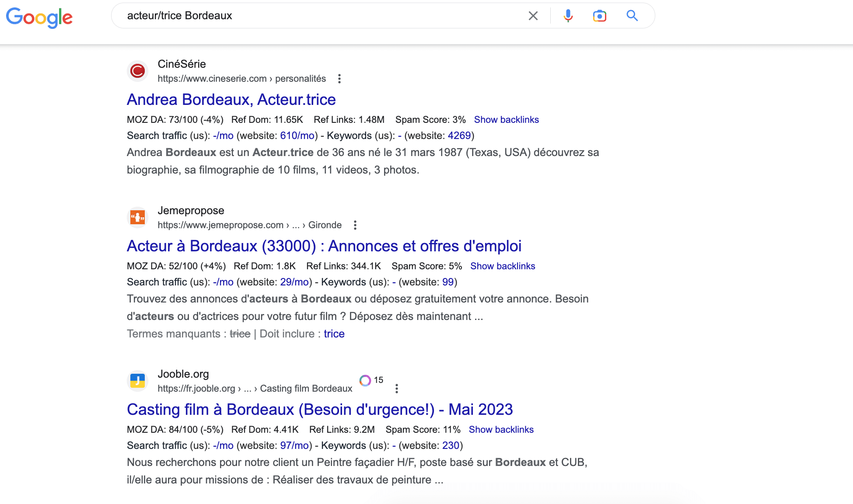Click the Google logo
853x504 pixels.
[39, 17]
